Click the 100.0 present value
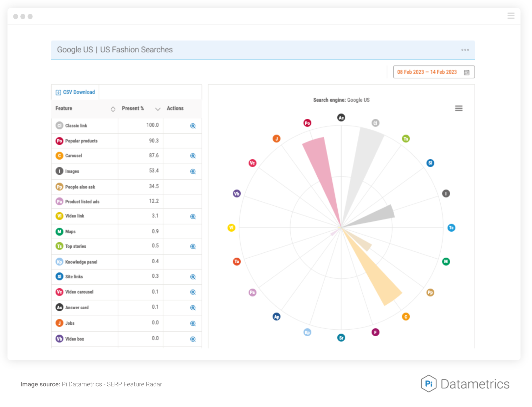The width and height of the screenshot is (532, 407). coord(152,125)
